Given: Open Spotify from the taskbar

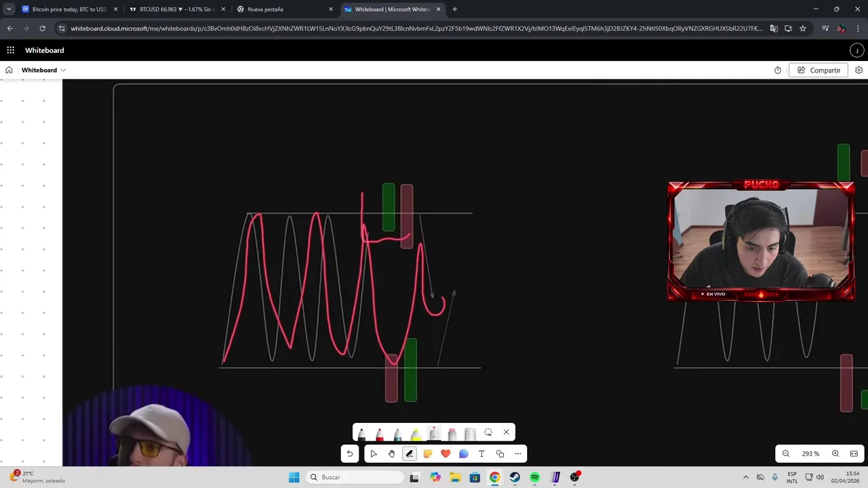Looking at the screenshot, I should coord(535,477).
